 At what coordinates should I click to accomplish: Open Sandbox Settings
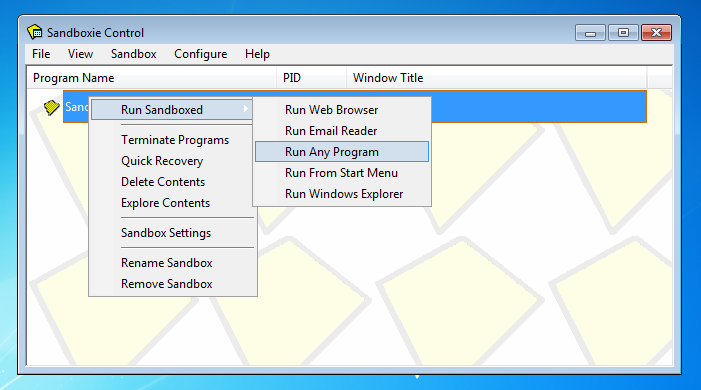[166, 233]
